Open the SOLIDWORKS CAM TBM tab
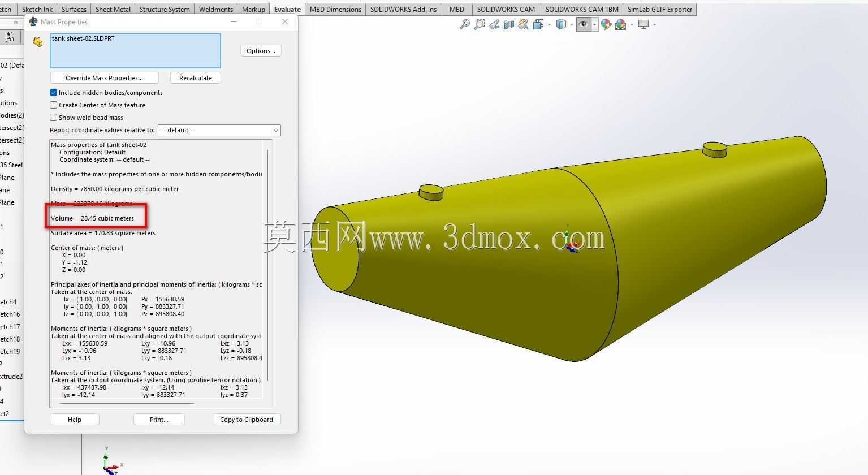The image size is (868, 475). [582, 9]
